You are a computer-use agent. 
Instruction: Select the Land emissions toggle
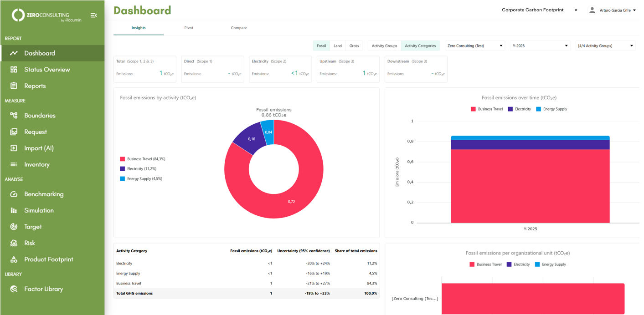pyautogui.click(x=338, y=46)
